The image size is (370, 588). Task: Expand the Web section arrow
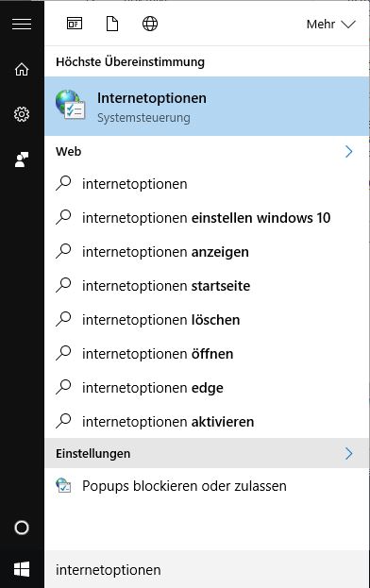(x=348, y=152)
